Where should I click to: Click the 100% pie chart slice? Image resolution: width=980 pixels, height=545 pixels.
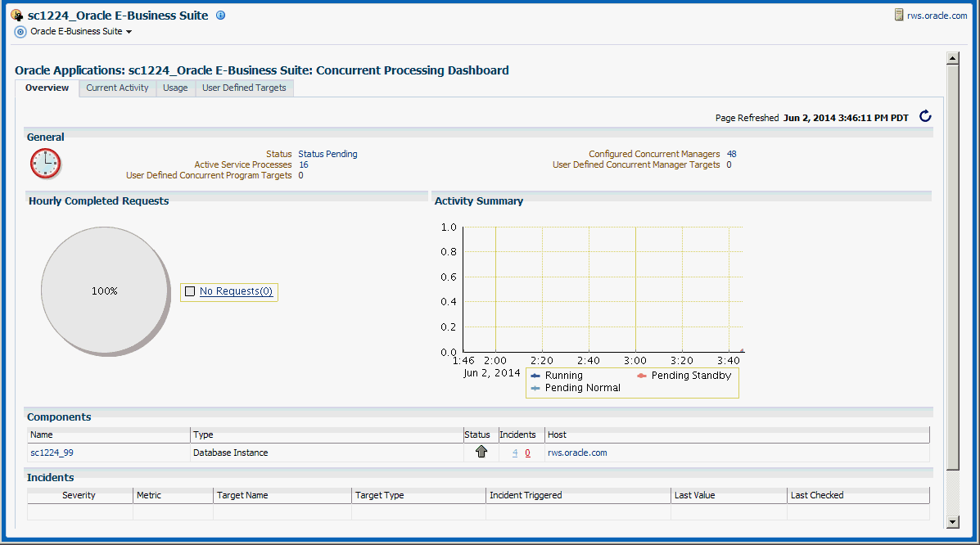tap(105, 291)
